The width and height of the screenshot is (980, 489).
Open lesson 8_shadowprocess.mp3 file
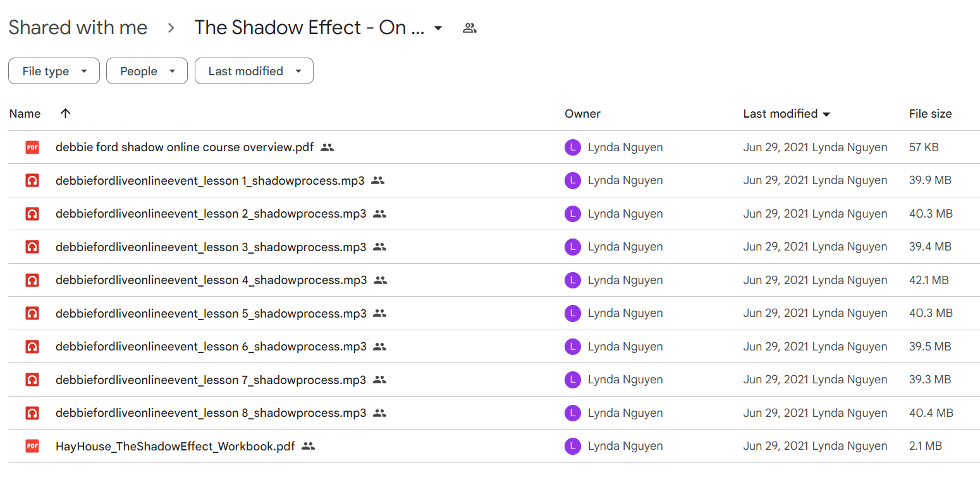click(x=211, y=413)
